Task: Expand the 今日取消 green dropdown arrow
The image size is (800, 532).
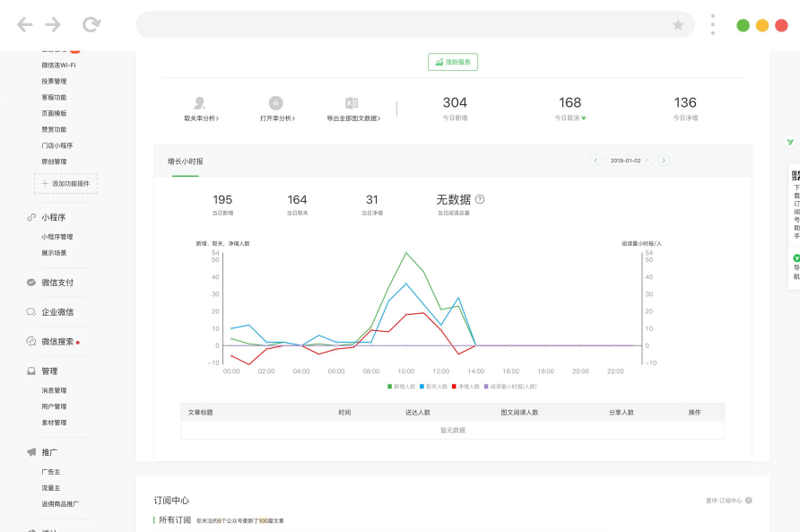Action: (x=584, y=118)
